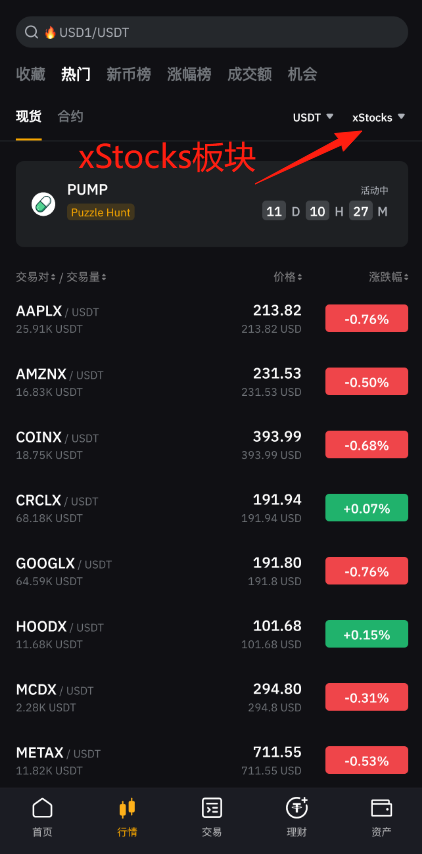This screenshot has height=854, width=422.
Task: Expand the USDT quote currency dropdown
Action: coord(313,117)
